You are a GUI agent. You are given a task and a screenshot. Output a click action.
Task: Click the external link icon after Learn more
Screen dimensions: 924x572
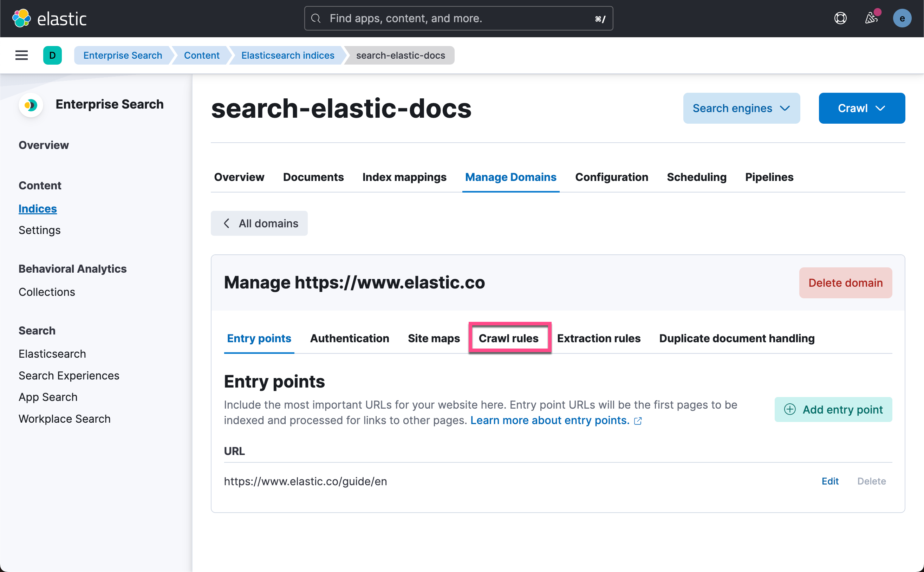pyautogui.click(x=638, y=421)
